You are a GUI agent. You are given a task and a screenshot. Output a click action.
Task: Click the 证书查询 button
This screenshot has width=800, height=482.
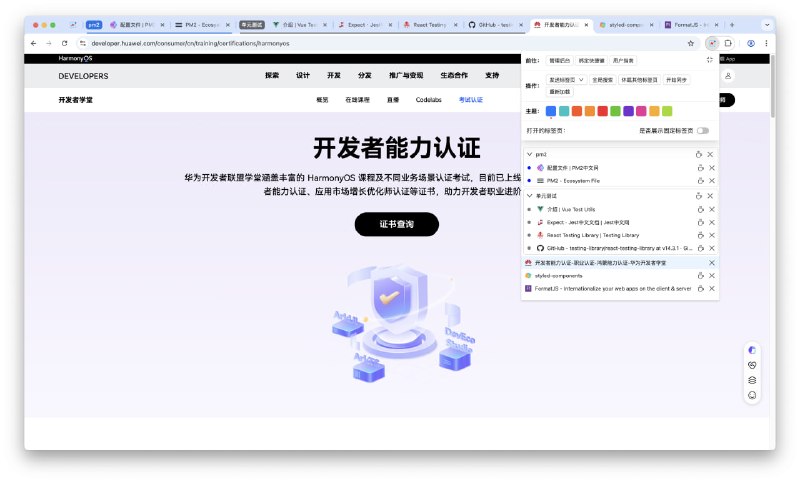click(396, 224)
